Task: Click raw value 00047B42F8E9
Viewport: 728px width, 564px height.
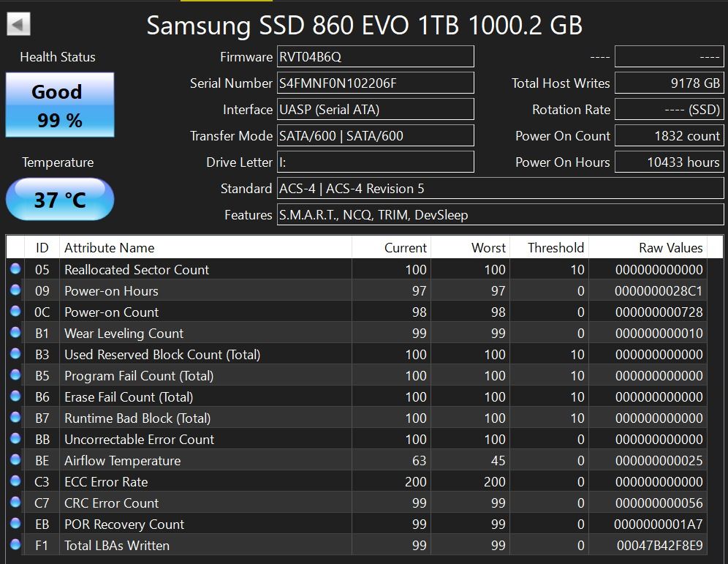Action: tap(660, 546)
